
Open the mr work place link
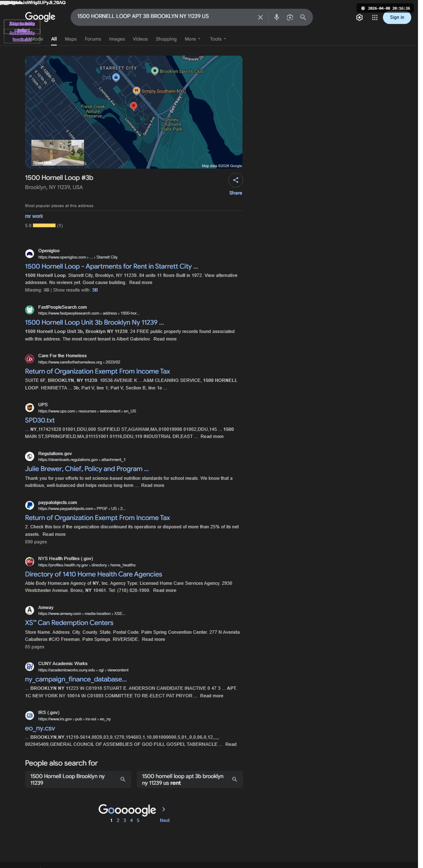tap(34, 216)
